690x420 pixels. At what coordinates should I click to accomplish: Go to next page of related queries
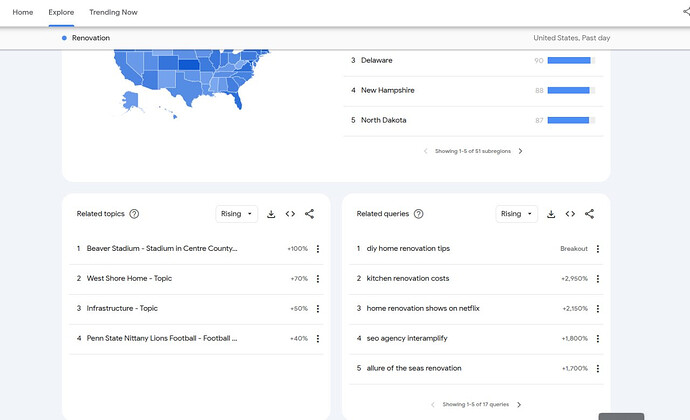point(519,405)
